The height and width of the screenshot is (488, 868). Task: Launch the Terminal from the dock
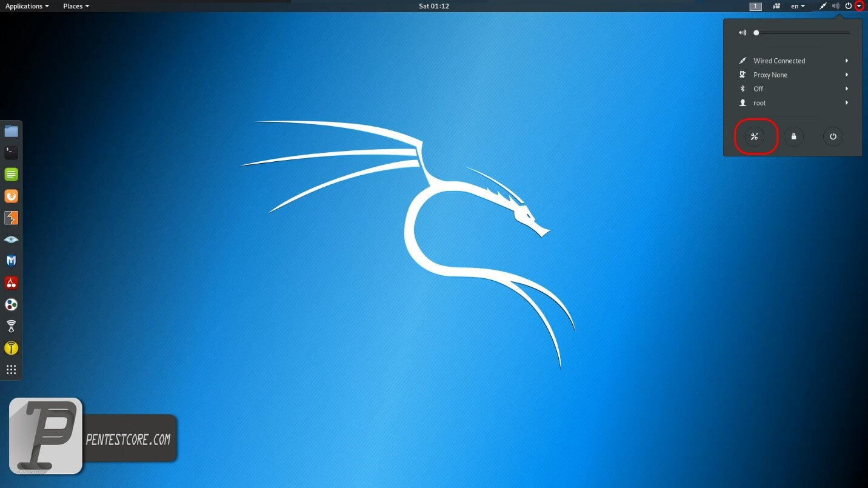[x=11, y=152]
